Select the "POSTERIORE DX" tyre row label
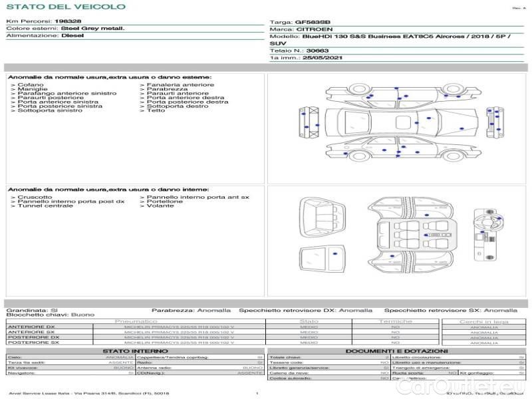Screen dimensions: 532x399 tap(33, 337)
